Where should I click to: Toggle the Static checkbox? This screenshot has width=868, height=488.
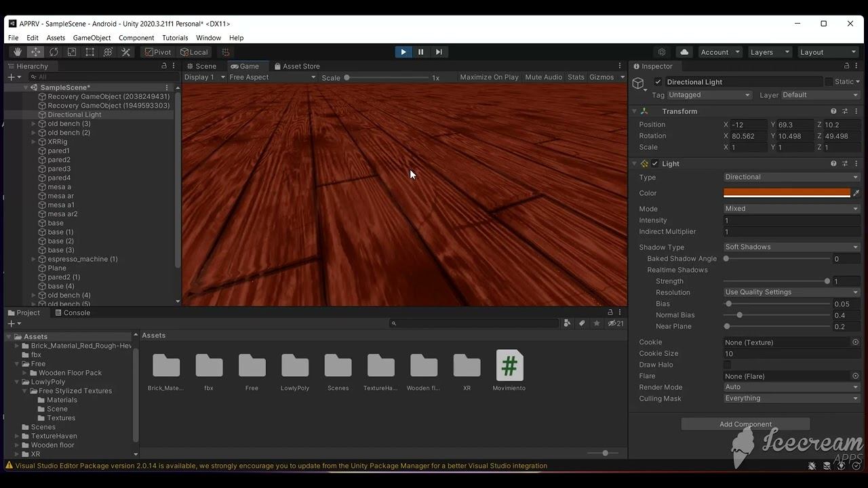click(x=829, y=82)
